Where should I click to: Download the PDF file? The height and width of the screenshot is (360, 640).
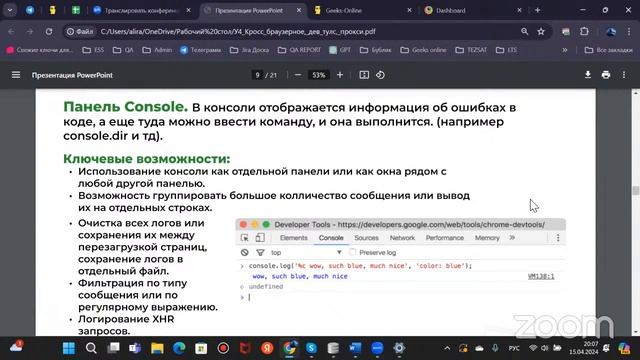click(588, 75)
